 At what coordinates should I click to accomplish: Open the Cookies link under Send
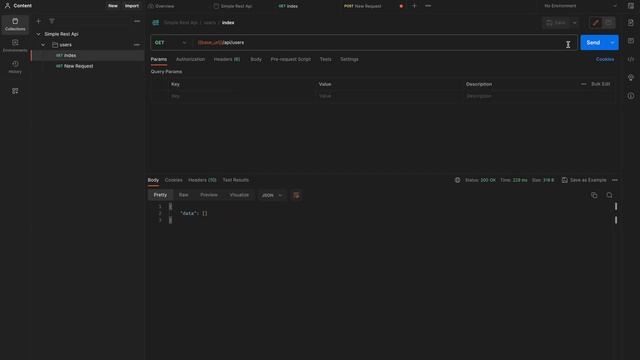[604, 59]
